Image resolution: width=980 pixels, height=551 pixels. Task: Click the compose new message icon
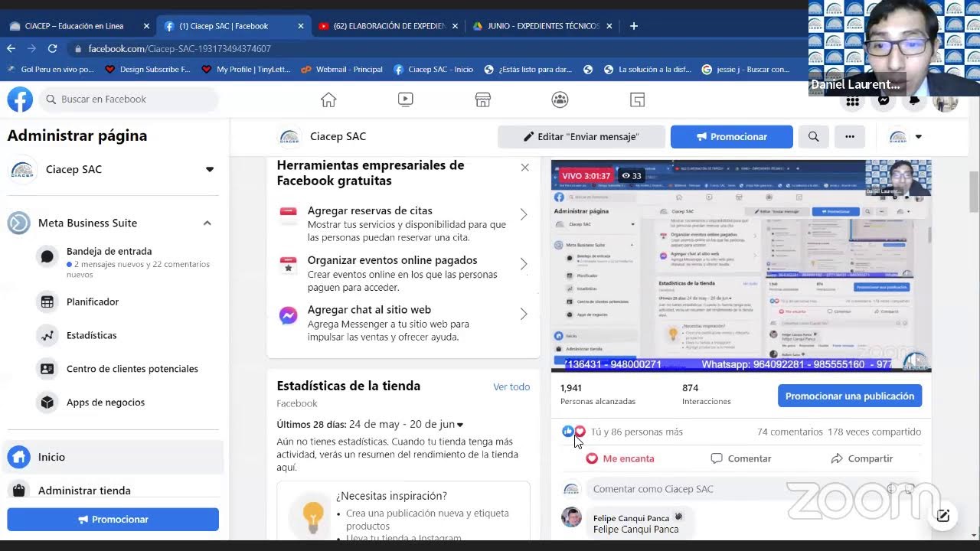tap(943, 516)
